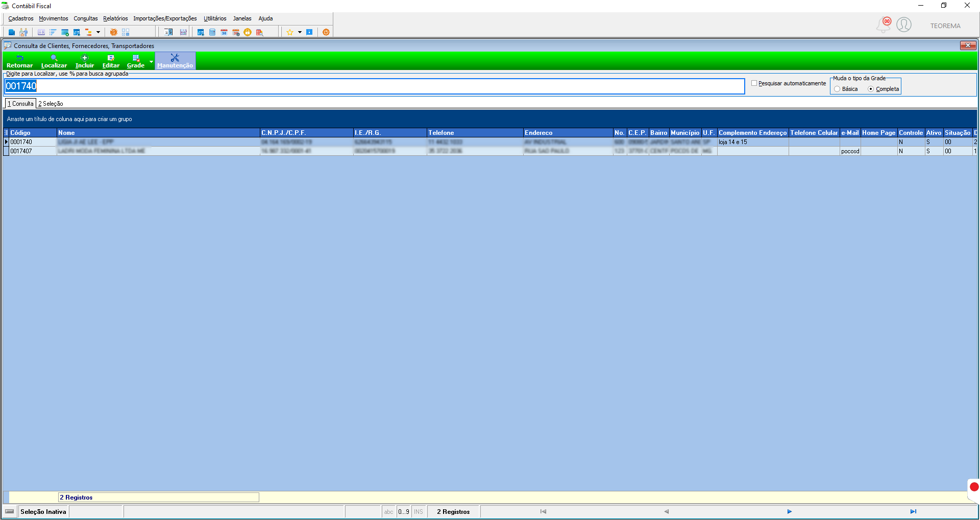Open the Movimentos menu

tap(54, 18)
